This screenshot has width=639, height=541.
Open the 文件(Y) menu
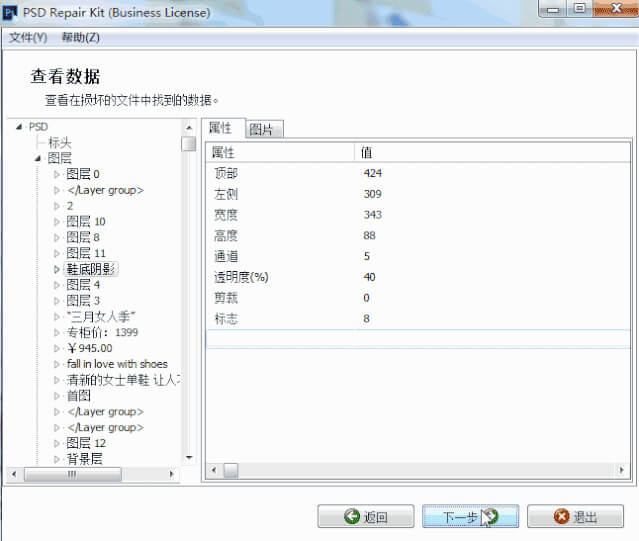click(28, 37)
